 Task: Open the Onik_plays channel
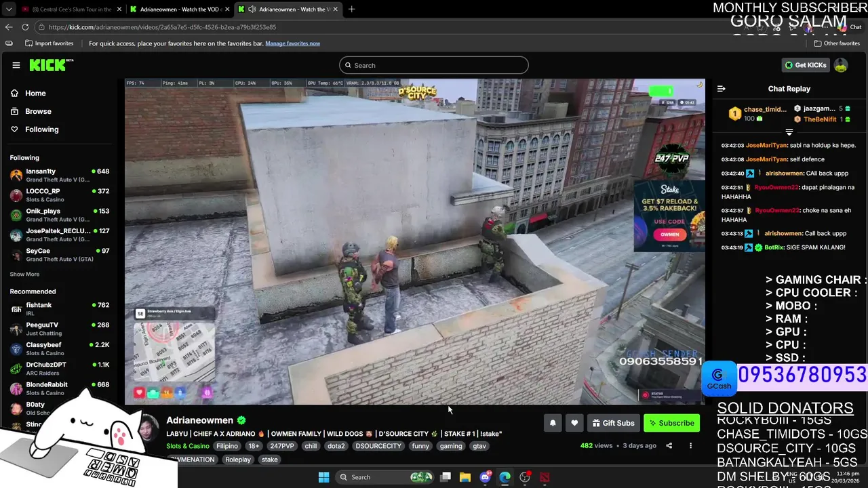[60, 215]
